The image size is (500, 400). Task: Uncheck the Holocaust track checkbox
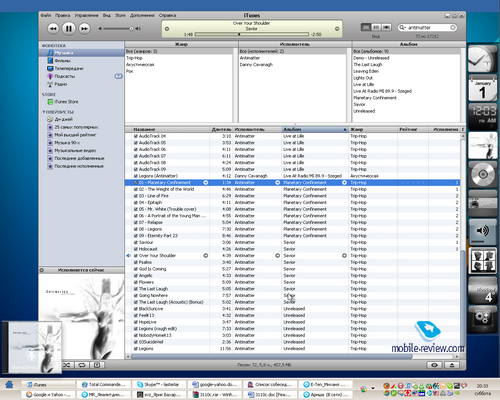pos(136,249)
